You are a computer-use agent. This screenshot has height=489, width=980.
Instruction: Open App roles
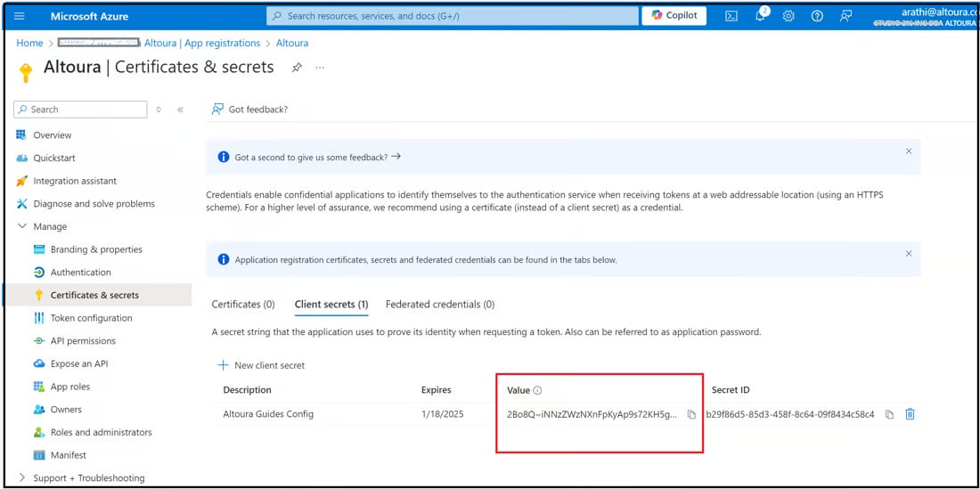tap(70, 387)
